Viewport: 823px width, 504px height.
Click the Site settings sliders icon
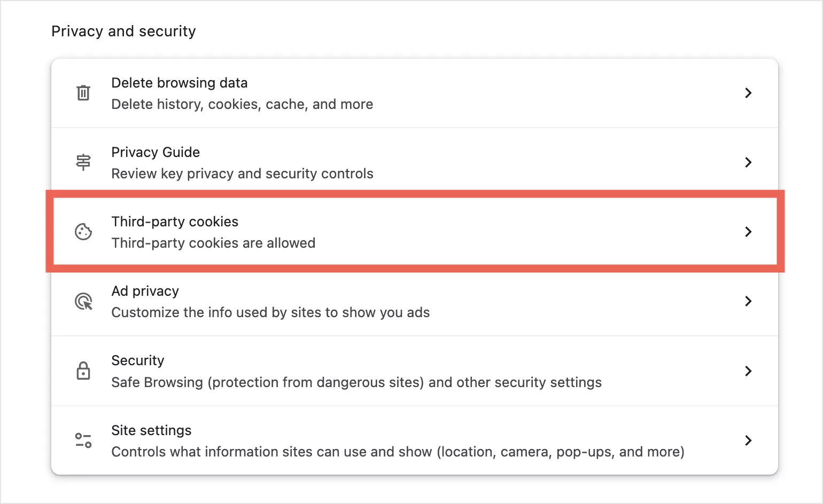tap(83, 440)
